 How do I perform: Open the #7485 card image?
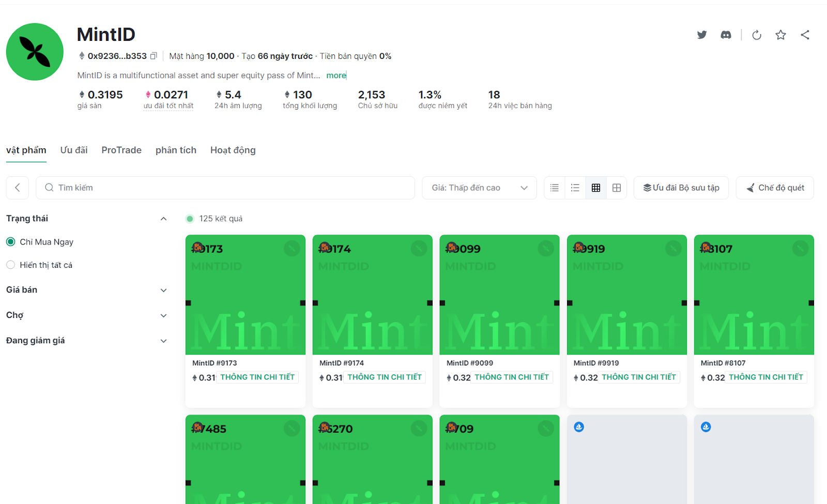click(x=246, y=460)
